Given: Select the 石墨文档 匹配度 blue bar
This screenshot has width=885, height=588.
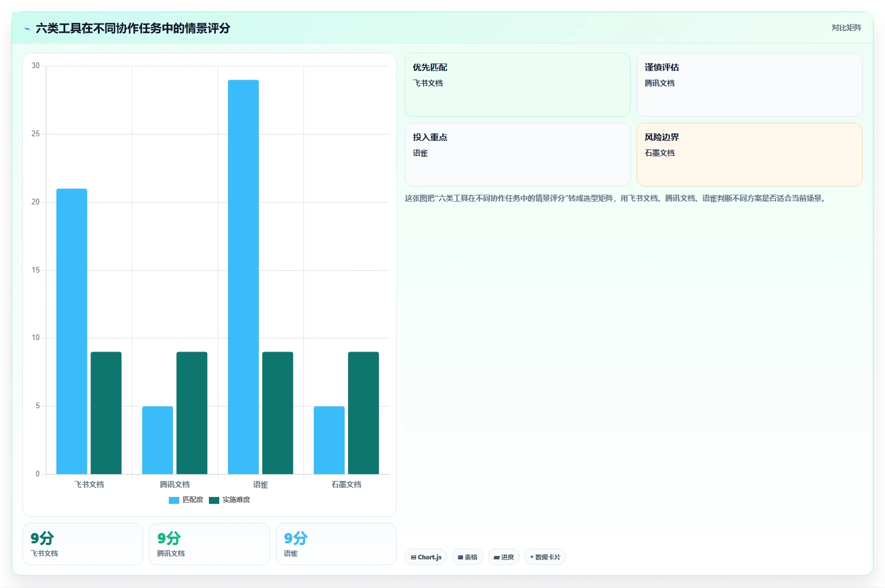Looking at the screenshot, I should click(329, 440).
